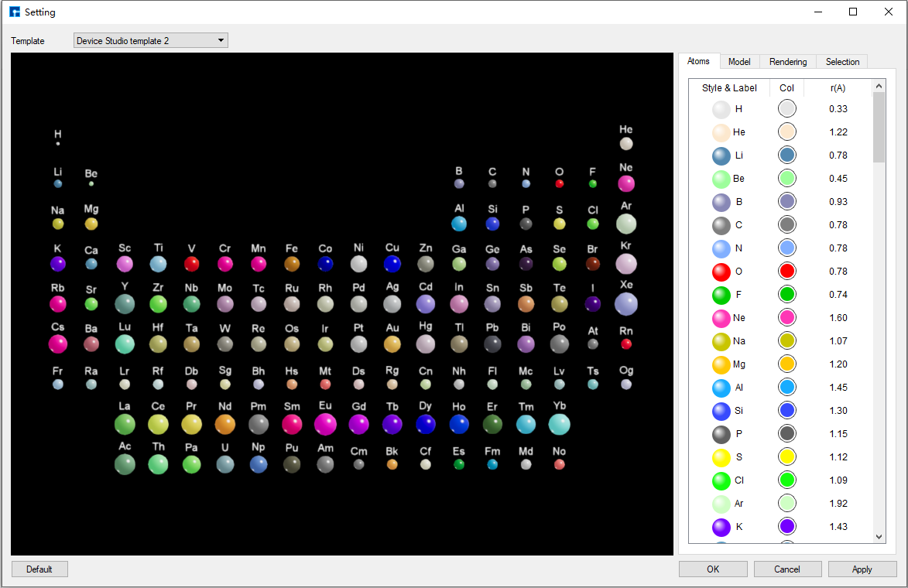Viewport: 908px width, 588px height.
Task: Go to the Selection tab
Action: 842,62
